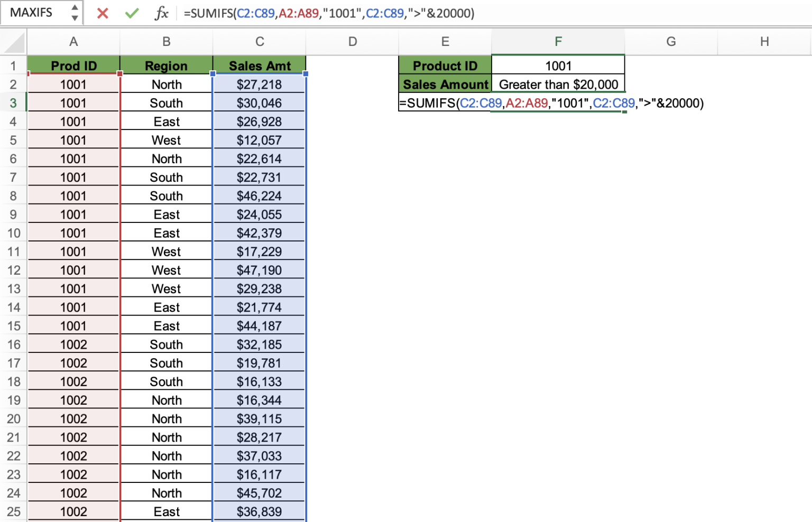Select the column F header
Screen dimensions: 812x522
coord(559,41)
